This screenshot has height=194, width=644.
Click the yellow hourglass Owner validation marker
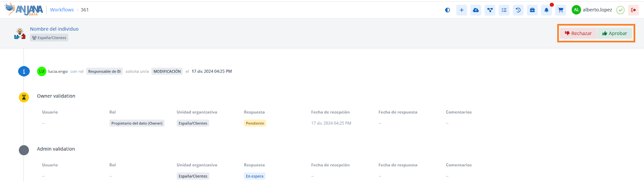(24, 97)
